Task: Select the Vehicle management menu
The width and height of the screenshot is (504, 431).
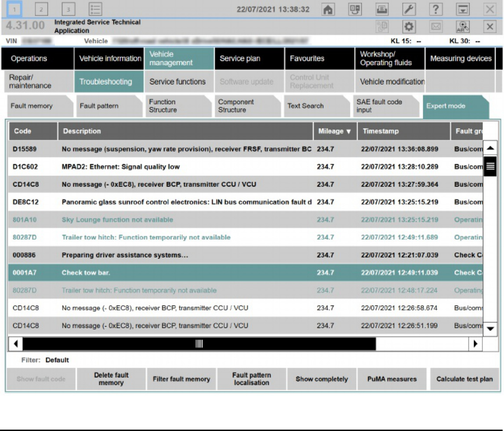Action: (x=179, y=58)
